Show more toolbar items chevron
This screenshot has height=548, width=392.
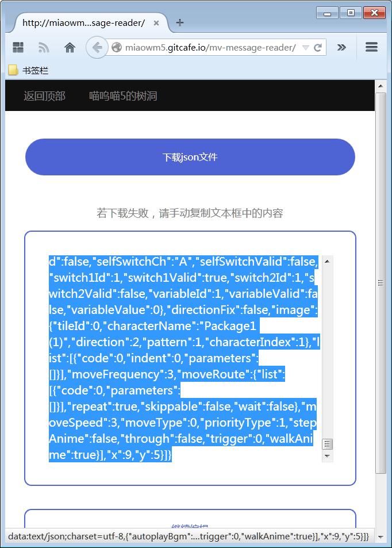point(341,47)
